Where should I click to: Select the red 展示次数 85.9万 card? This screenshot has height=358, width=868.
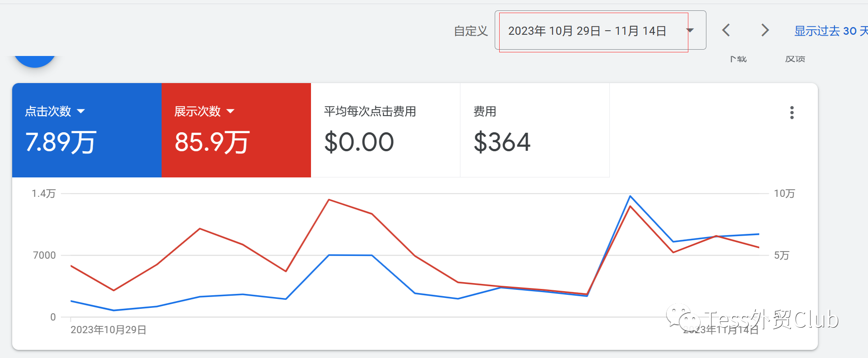[236, 130]
